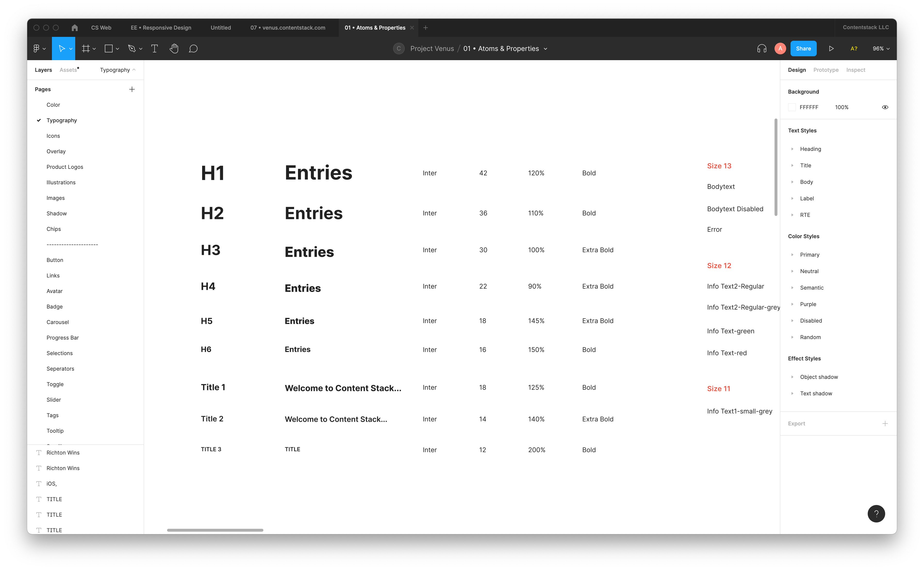The height and width of the screenshot is (570, 924).
Task: Open the Assets tab
Action: pos(68,70)
